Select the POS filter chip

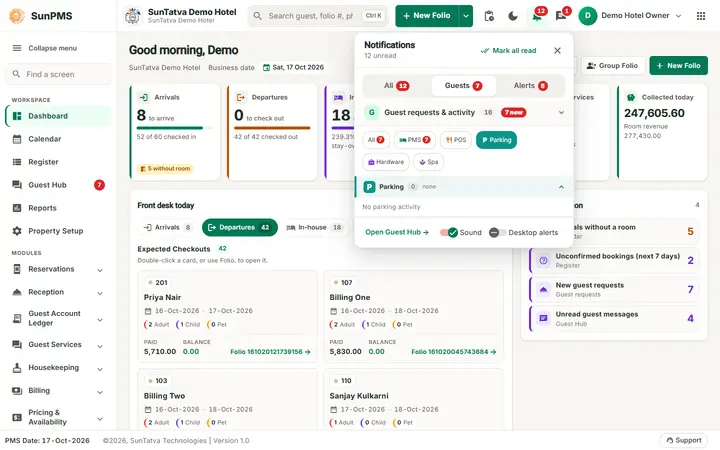point(456,140)
